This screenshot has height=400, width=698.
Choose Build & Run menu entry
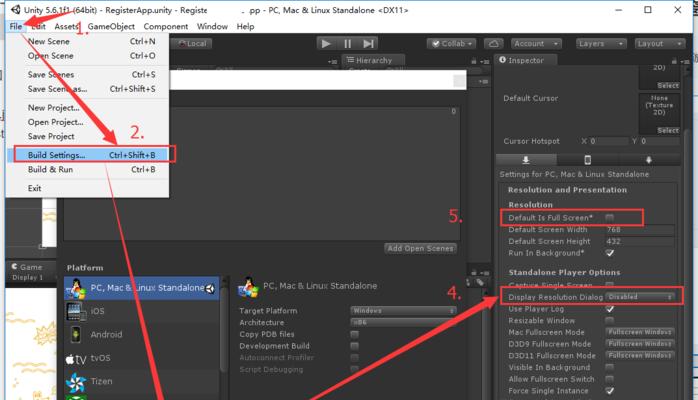[88, 170]
